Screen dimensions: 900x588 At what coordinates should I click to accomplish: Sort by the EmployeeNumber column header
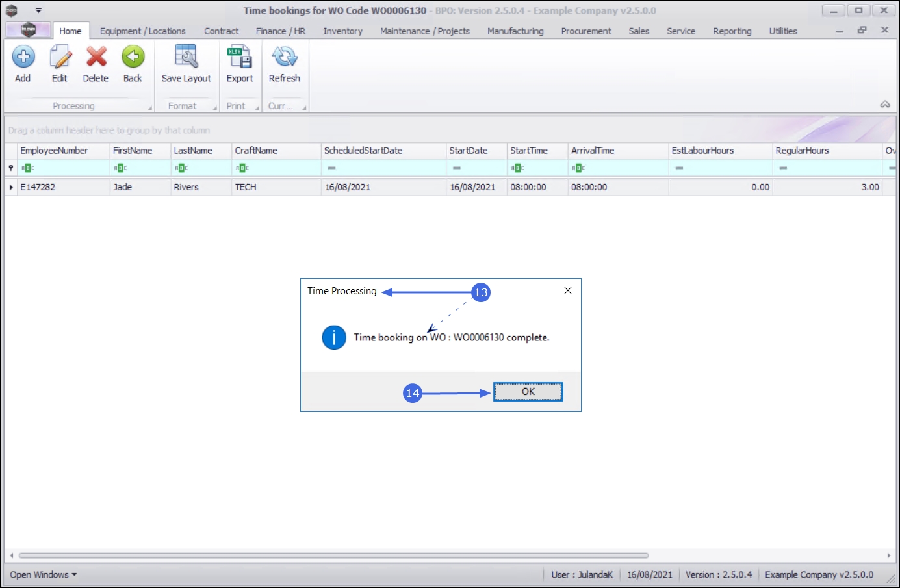pos(64,151)
